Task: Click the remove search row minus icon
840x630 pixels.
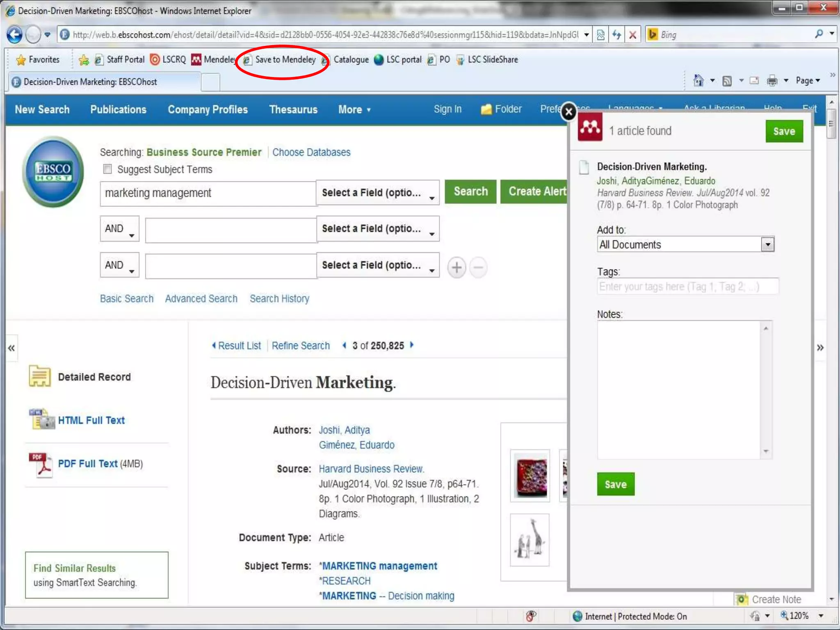Action: coord(478,267)
